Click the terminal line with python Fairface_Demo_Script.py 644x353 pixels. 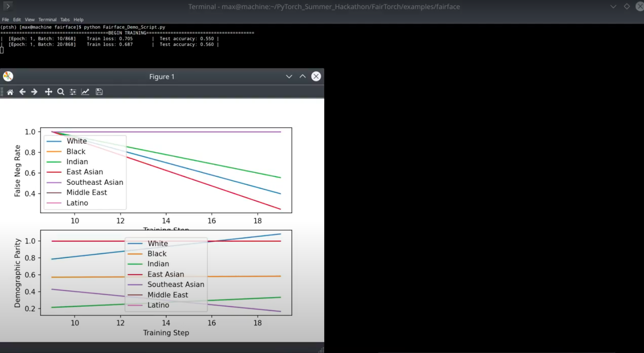[83, 27]
